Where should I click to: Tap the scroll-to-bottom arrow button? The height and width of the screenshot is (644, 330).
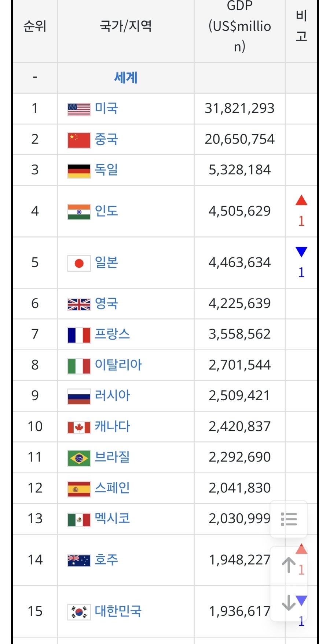tap(289, 603)
